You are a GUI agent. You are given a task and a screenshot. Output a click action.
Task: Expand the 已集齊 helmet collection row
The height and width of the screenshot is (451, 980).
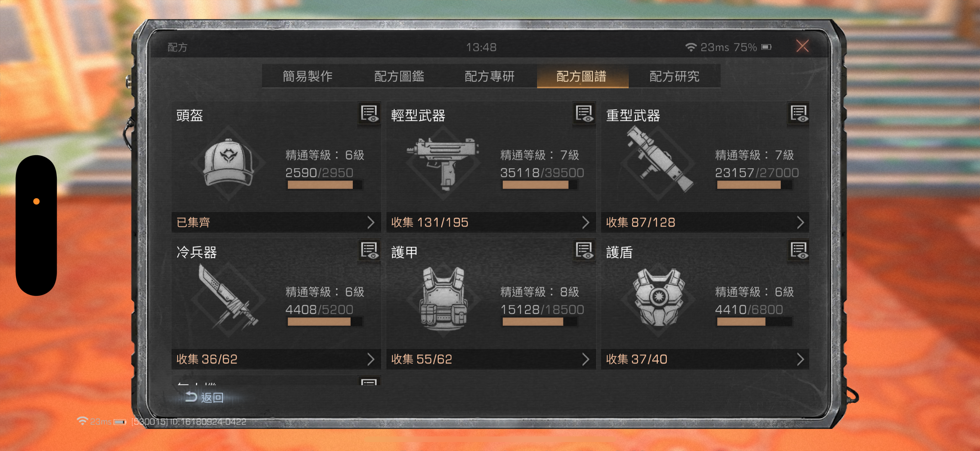(x=276, y=222)
